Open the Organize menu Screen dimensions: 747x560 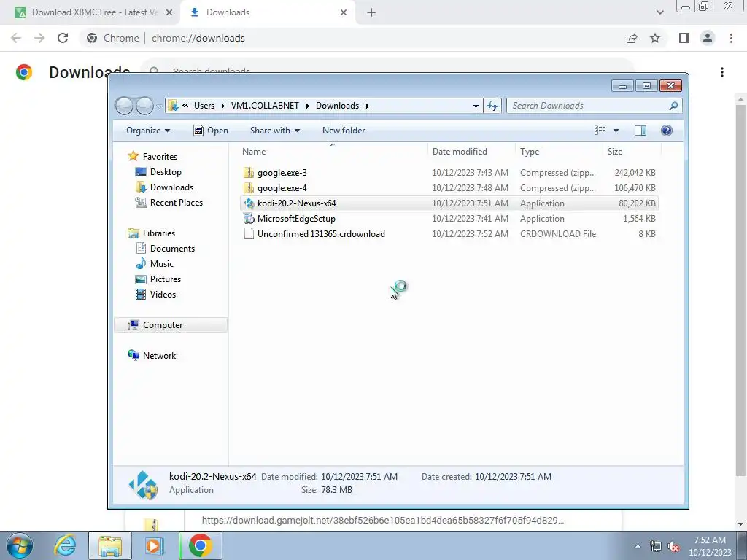tap(147, 131)
